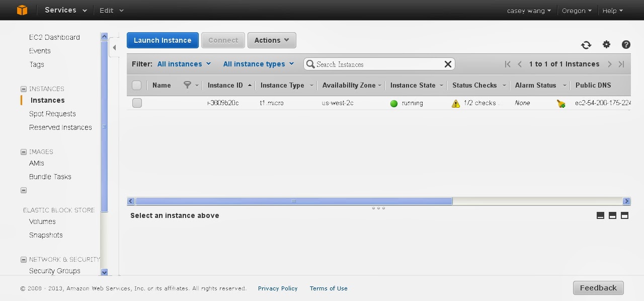Click horizontal scrollbar left arrow
644x301 pixels.
click(131, 201)
